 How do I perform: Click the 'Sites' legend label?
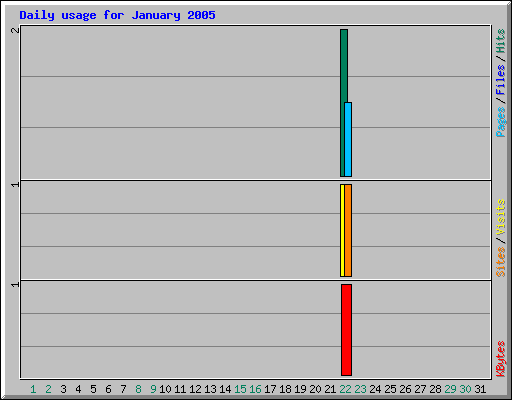click(x=500, y=262)
